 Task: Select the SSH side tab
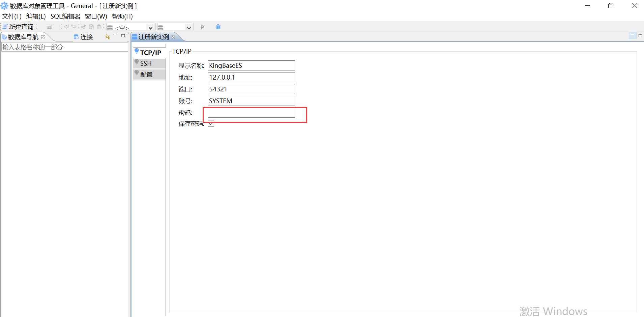point(149,63)
